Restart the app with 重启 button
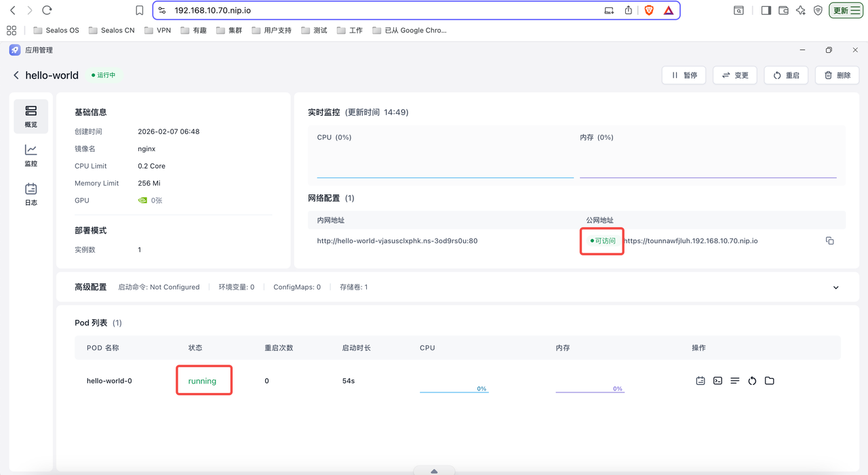 pos(786,75)
